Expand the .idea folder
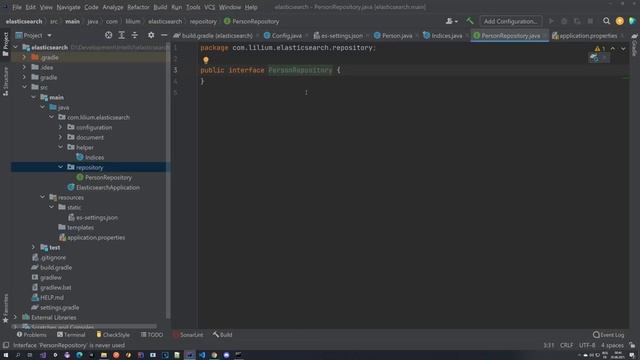Image resolution: width=640 pixels, height=360 pixels. pos(24,67)
